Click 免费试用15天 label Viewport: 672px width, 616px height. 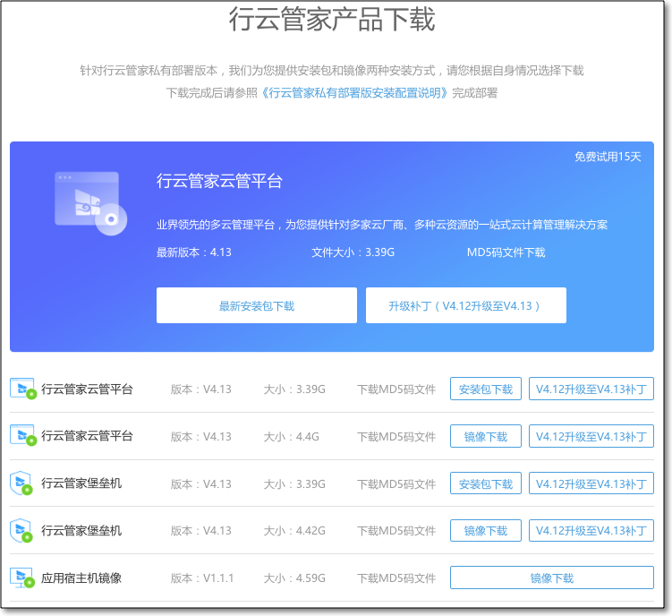pos(608,157)
